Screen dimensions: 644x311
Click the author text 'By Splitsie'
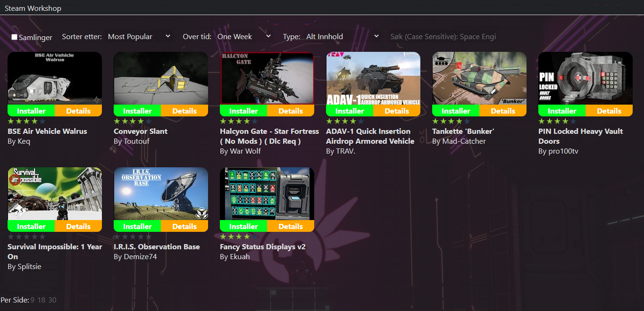[x=25, y=267]
